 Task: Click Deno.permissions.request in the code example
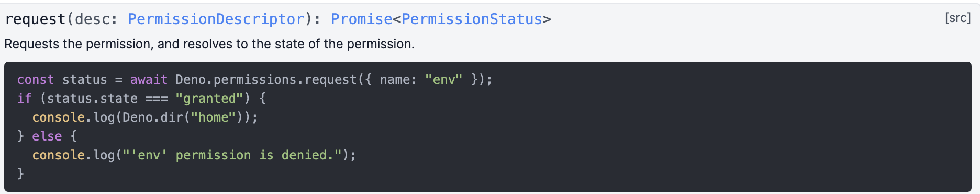(266, 80)
